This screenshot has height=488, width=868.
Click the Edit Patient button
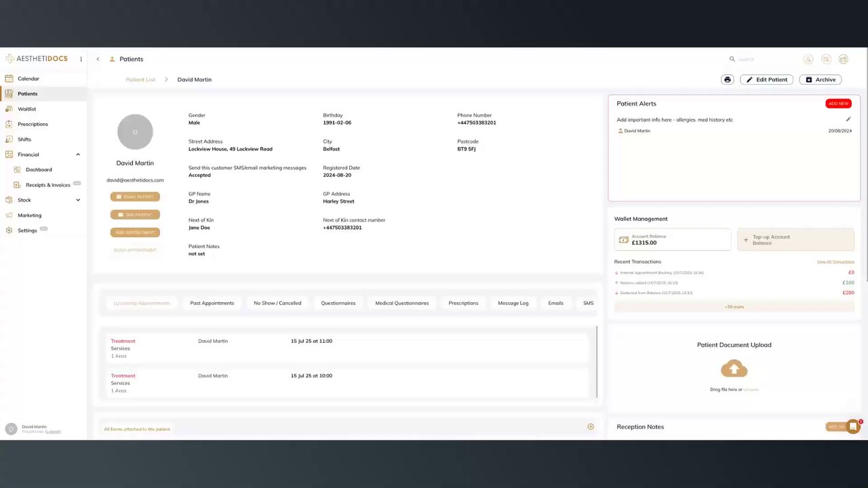767,79
